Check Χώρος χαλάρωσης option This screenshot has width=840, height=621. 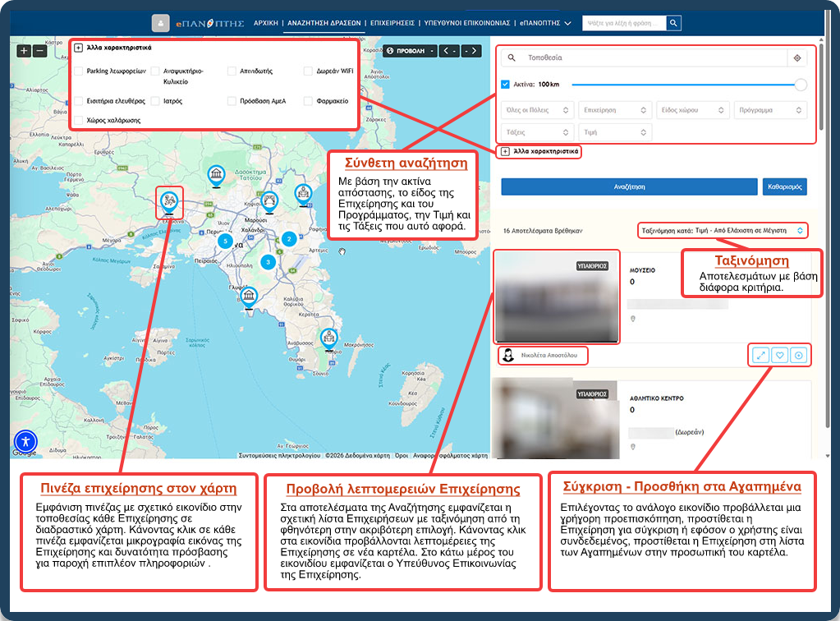click(79, 120)
